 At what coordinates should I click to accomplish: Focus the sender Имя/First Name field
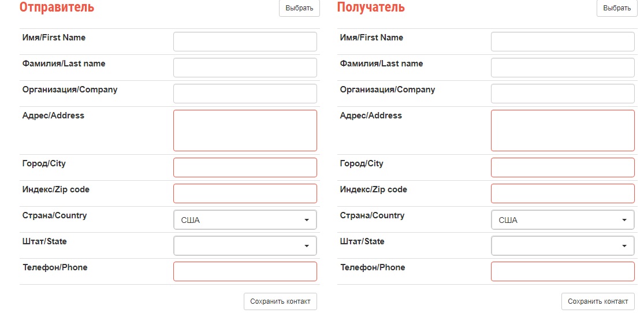click(245, 42)
